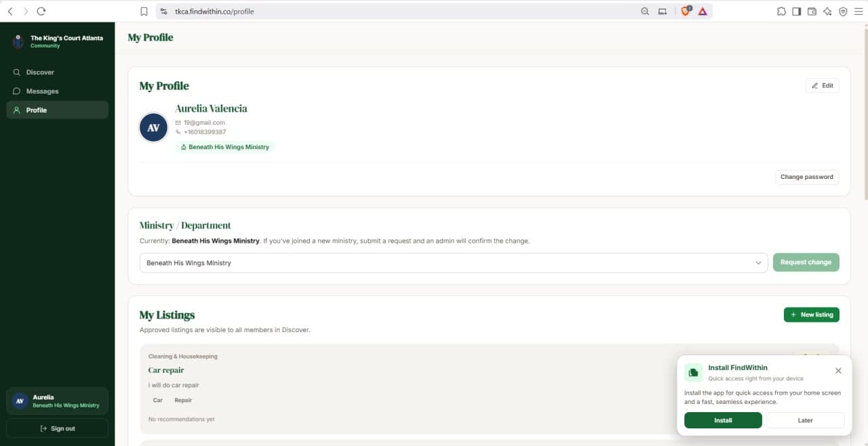Image resolution: width=868 pixels, height=446 pixels.
Task: Bookmark this page using the bookmark icon
Action: coord(144,12)
